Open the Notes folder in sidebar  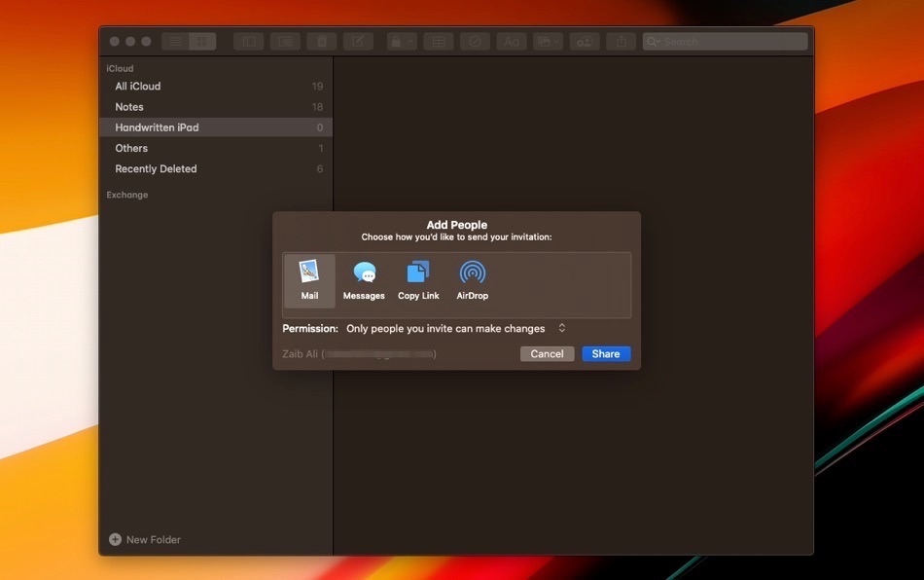coord(216,107)
